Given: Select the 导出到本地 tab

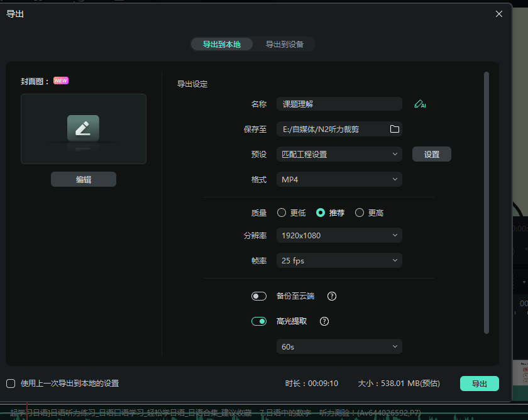Looking at the screenshot, I should 221,45.
